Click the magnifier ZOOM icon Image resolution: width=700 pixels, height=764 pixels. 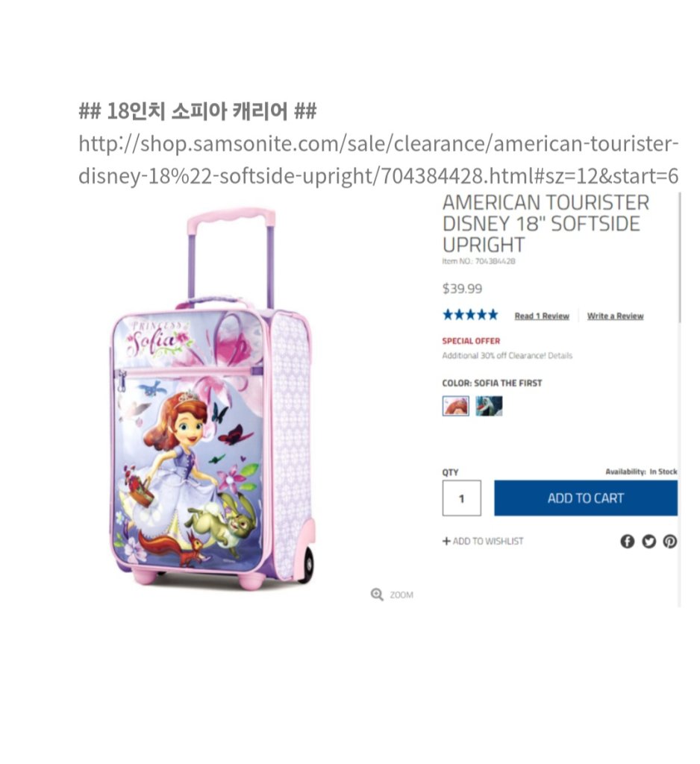[377, 595]
